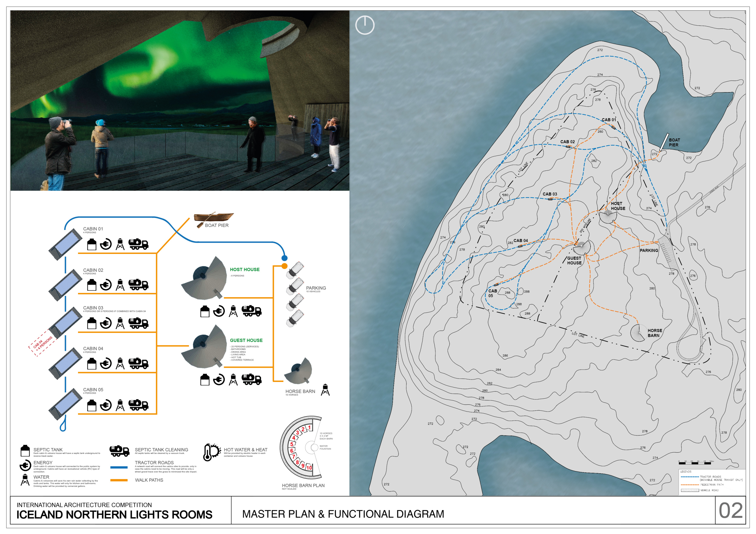
Task: Select the 'CAB 01' label on the map
Action: [x=609, y=120]
